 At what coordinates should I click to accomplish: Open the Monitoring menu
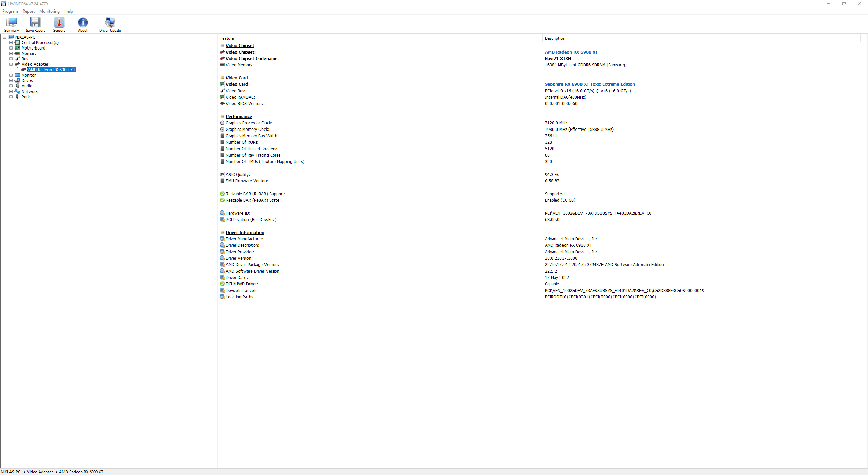point(49,11)
